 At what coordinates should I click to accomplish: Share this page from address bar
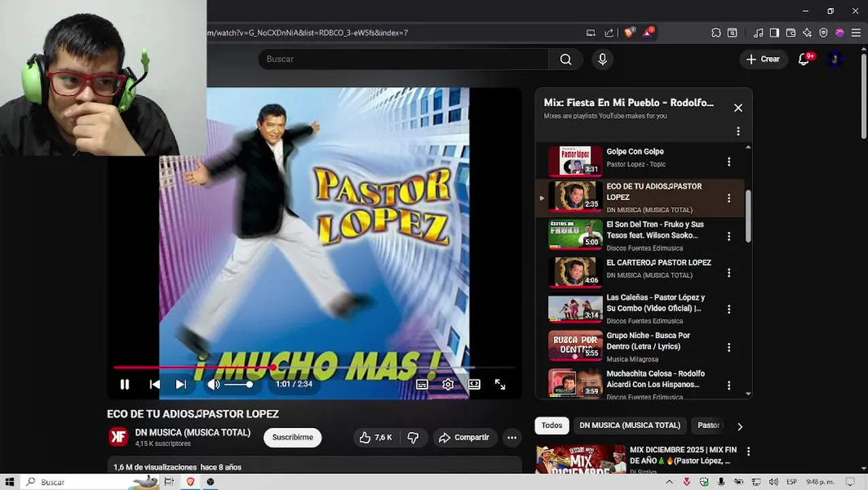(x=609, y=33)
